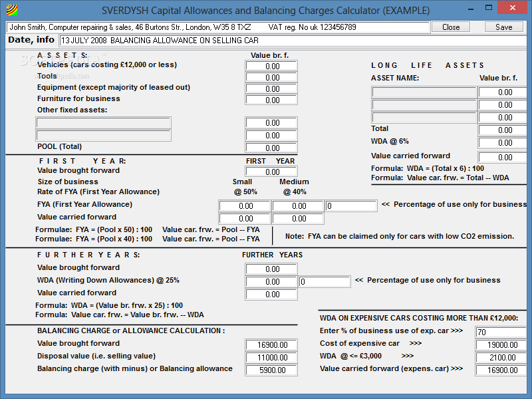Click the 'Size of business' label
The height and width of the screenshot is (399, 532).
coord(68,182)
